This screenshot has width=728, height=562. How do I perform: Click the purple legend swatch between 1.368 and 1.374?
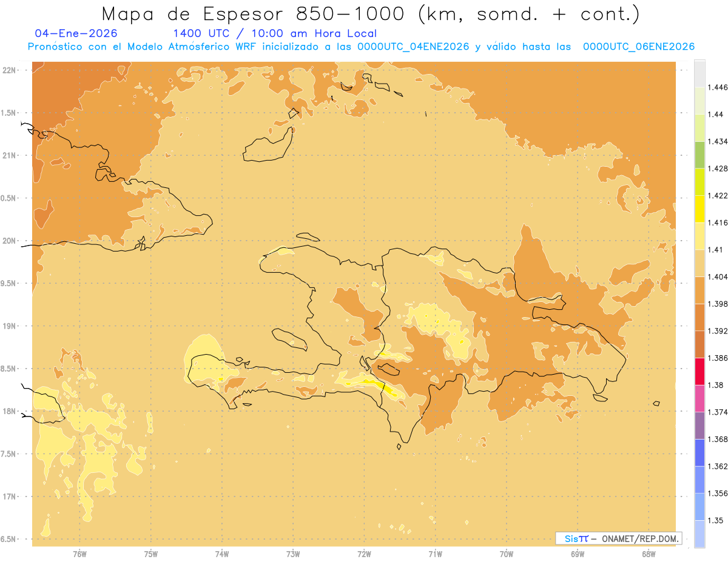[x=699, y=426]
